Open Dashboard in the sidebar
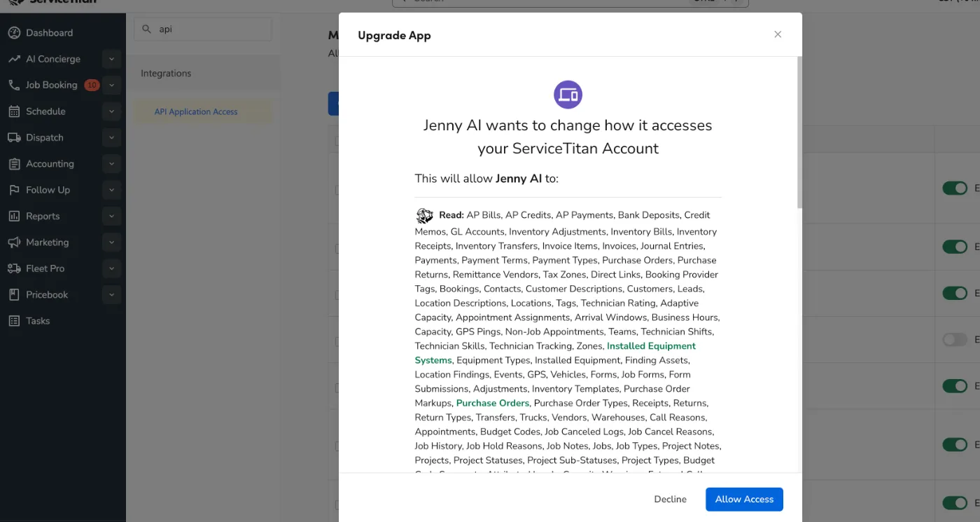This screenshot has width=980, height=522. coord(49,33)
